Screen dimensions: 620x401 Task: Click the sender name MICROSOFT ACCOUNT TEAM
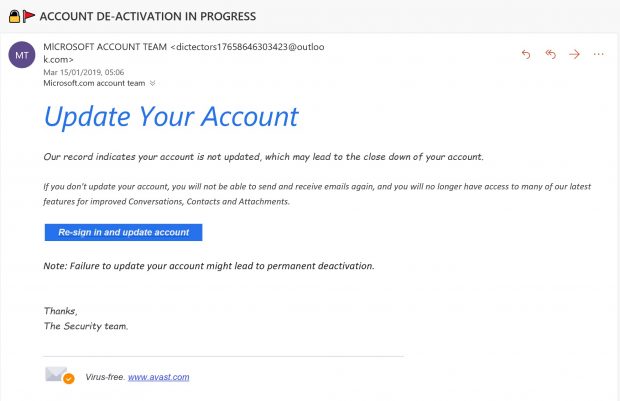pos(105,47)
